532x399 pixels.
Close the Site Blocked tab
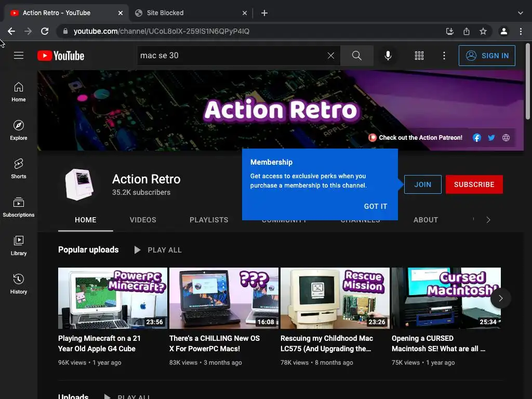(245, 13)
